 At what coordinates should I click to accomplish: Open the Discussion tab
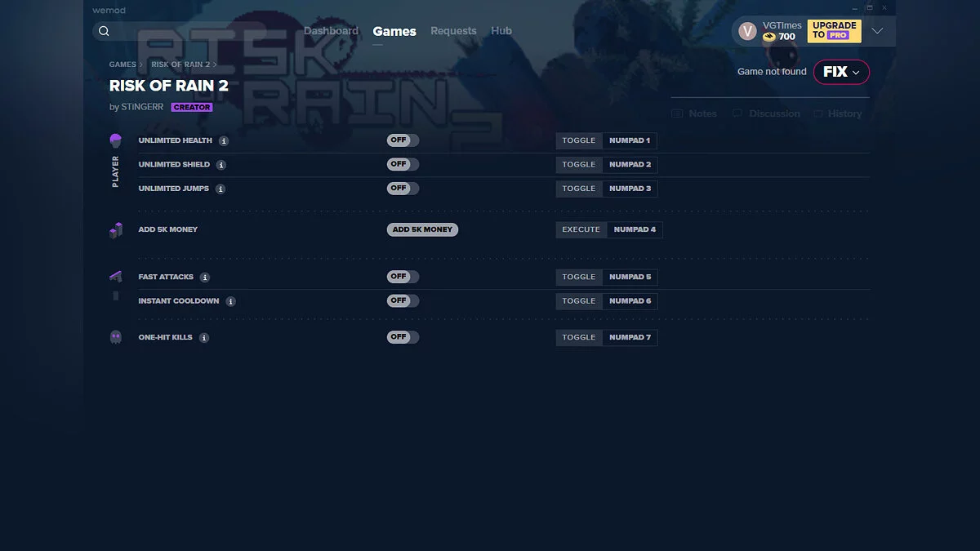tap(766, 113)
